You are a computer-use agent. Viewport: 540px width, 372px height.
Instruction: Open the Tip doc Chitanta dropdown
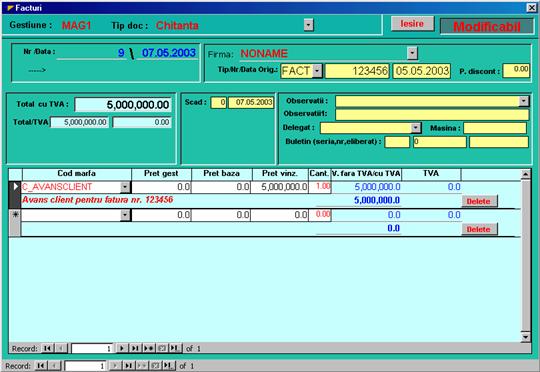309,25
